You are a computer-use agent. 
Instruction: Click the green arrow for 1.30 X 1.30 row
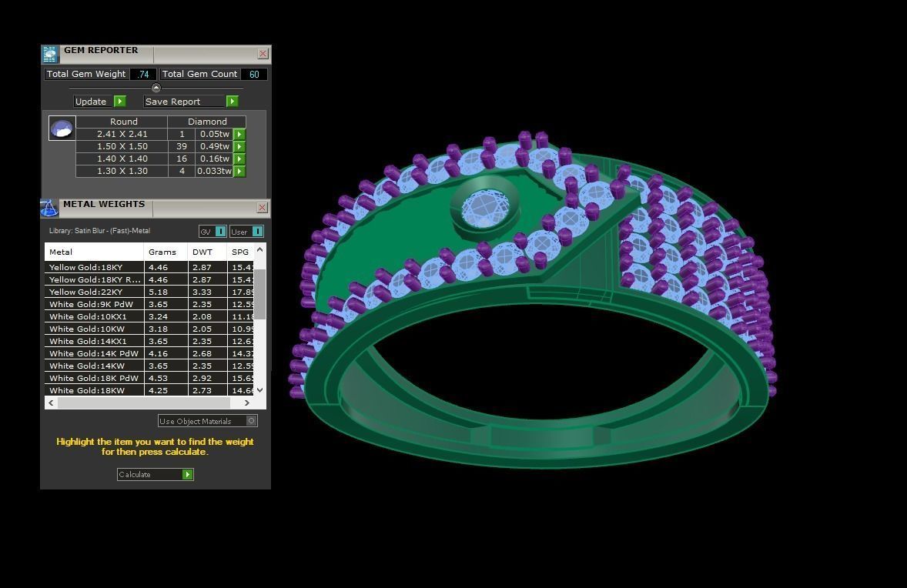click(239, 171)
